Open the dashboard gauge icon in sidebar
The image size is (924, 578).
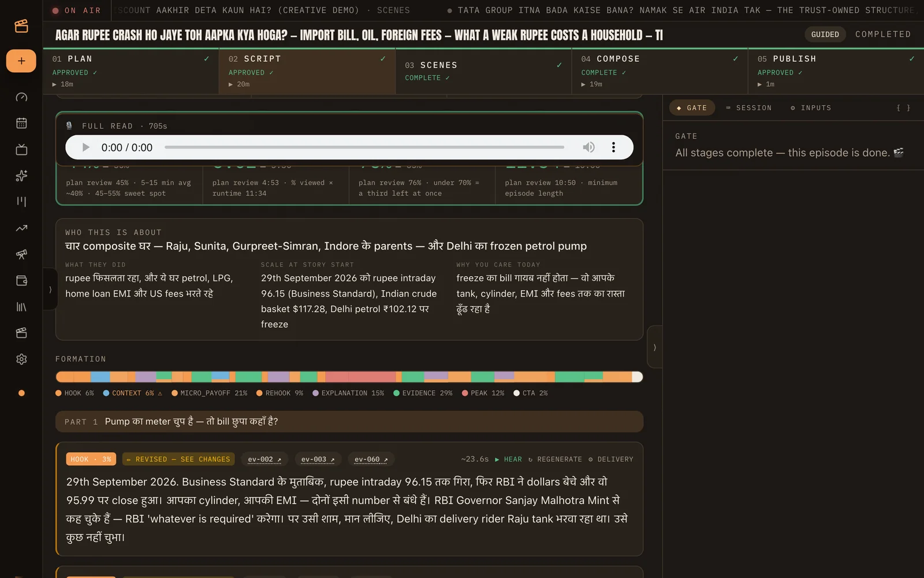click(x=21, y=97)
